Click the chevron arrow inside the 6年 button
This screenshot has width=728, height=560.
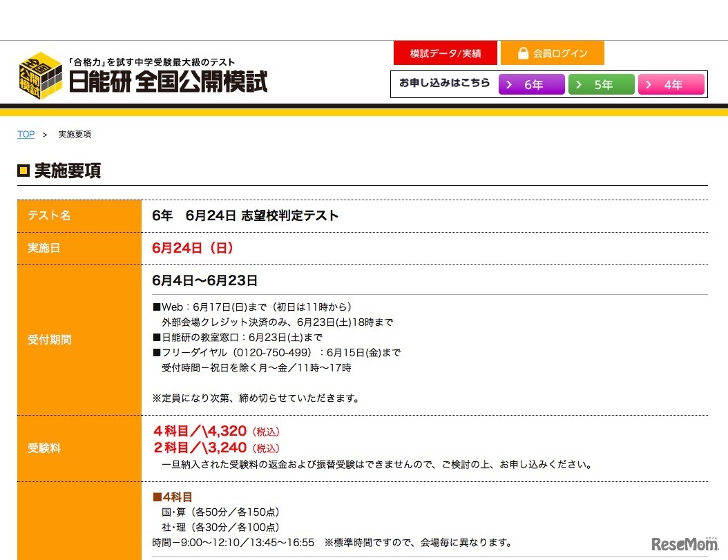click(x=510, y=84)
